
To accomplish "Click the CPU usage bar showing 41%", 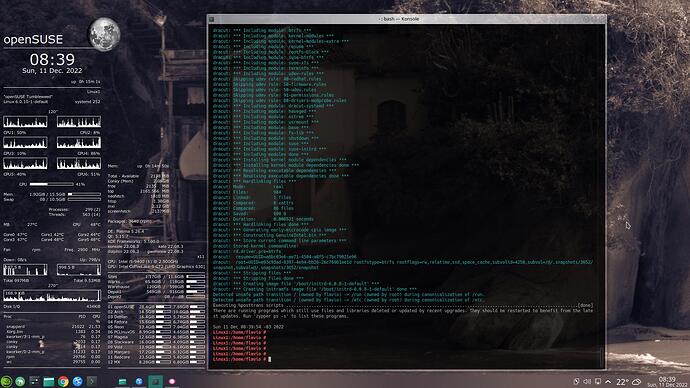I will (x=51, y=184).
